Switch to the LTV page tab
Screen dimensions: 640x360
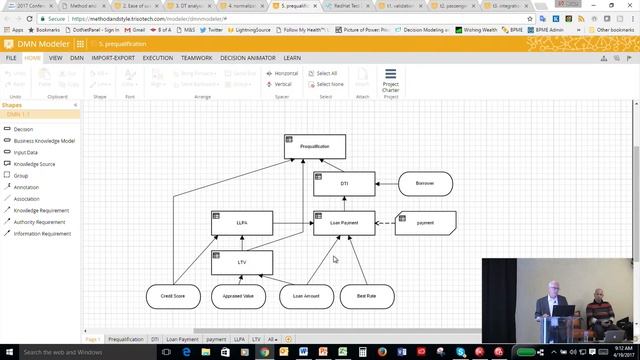click(256, 339)
